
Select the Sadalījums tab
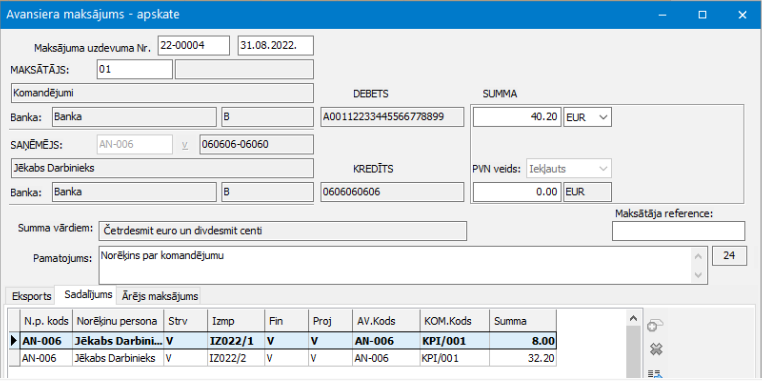coord(88,295)
